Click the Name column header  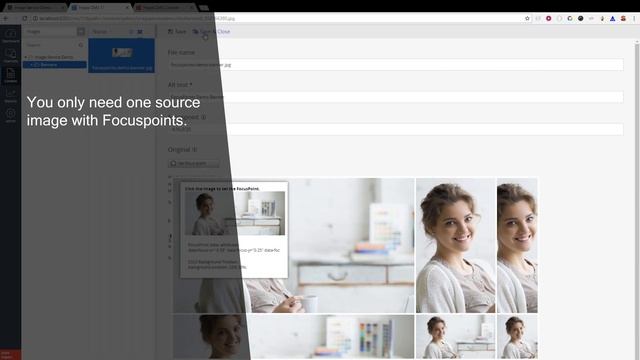click(100, 31)
